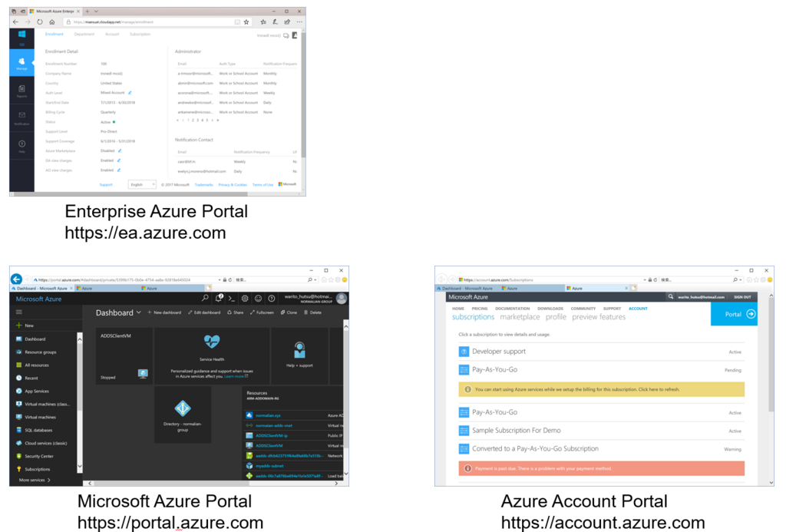The height and width of the screenshot is (532, 786).
Task: Click SIGN OUT in Account Portal header
Action: point(742,297)
